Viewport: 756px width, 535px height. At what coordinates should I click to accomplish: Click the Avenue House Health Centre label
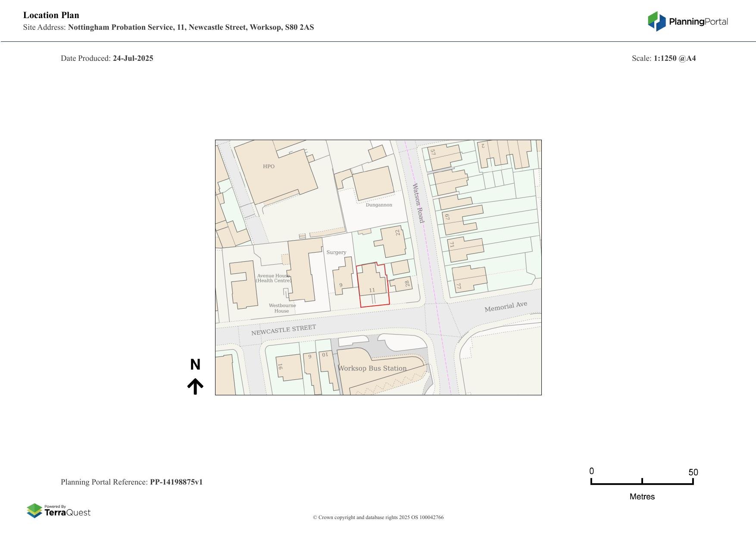point(273,278)
